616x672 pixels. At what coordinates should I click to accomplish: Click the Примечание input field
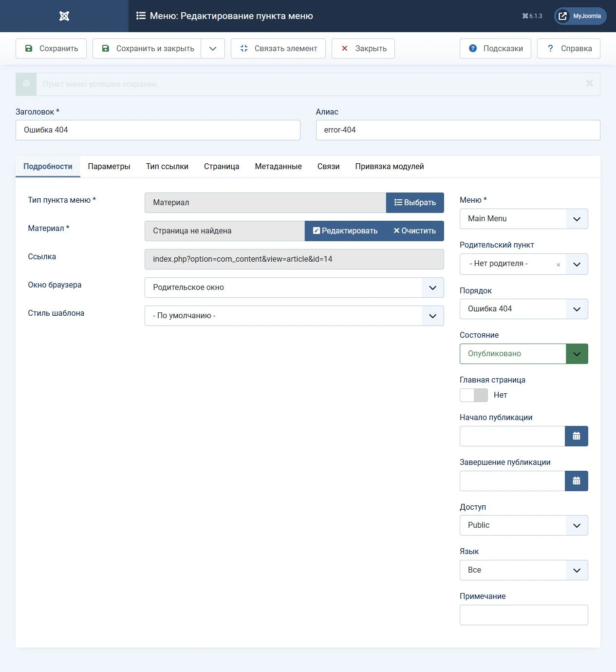coord(524,615)
